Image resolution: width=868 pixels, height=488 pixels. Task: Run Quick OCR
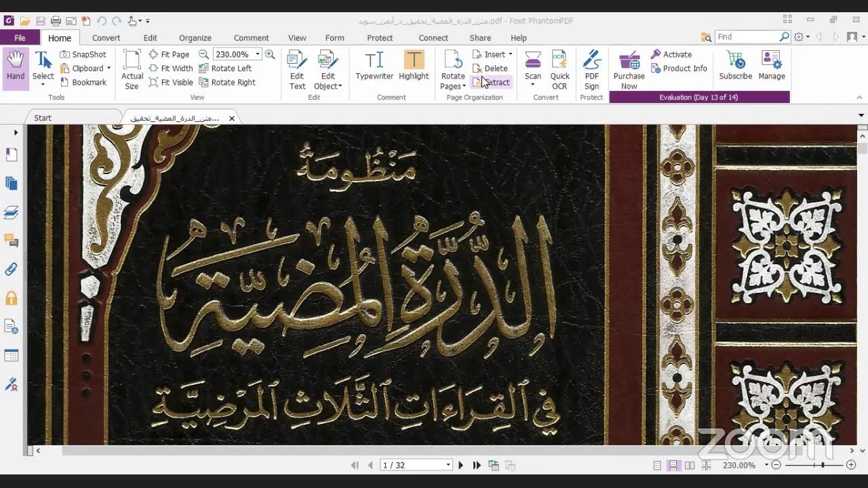coord(559,70)
